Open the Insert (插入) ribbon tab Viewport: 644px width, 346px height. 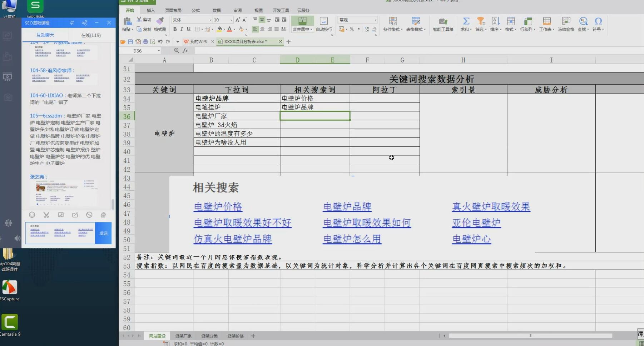click(x=151, y=10)
